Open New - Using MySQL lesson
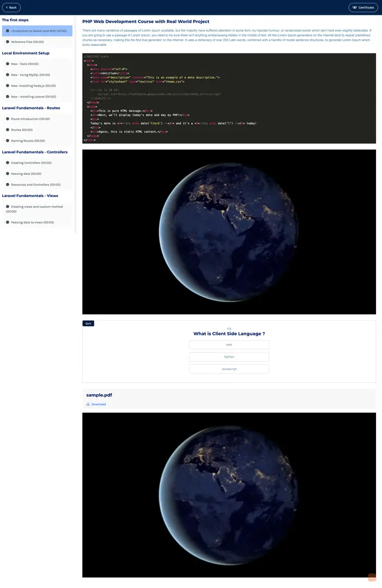Screen dimensions: 382x588 pos(31,75)
